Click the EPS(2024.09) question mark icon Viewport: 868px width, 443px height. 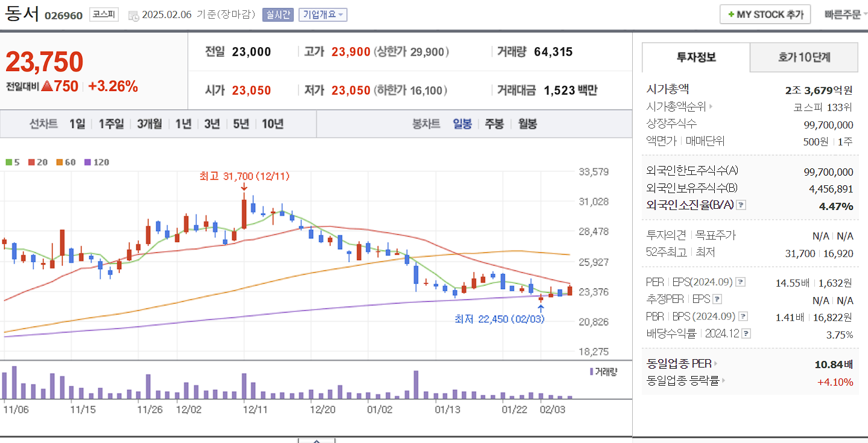(740, 282)
